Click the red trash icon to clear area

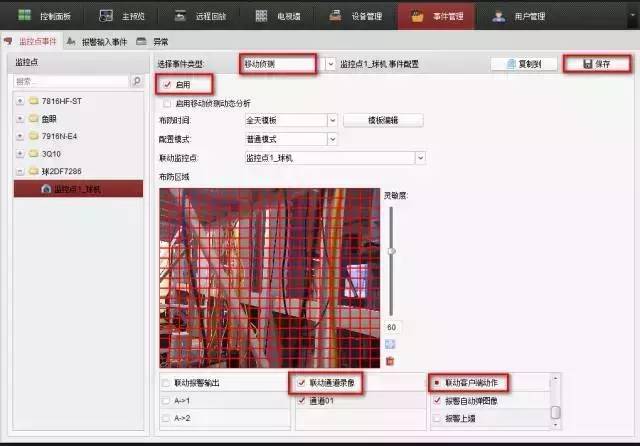point(390,360)
